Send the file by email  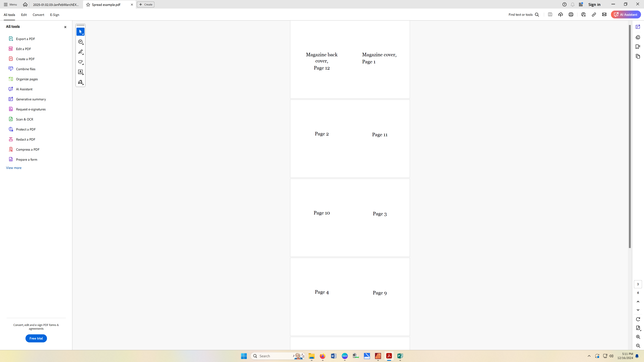click(x=604, y=14)
